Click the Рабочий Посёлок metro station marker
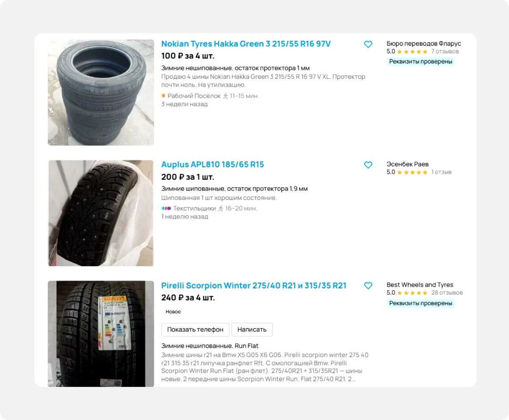 [163, 96]
